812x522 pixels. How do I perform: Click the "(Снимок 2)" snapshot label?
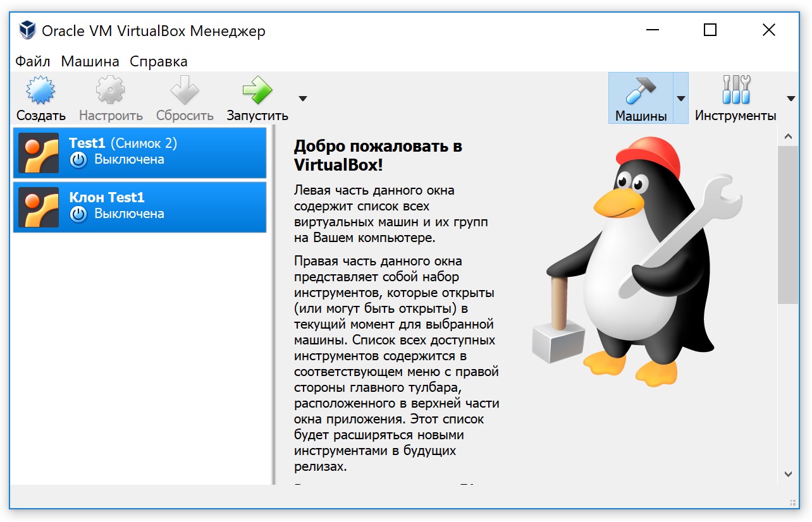(x=144, y=143)
